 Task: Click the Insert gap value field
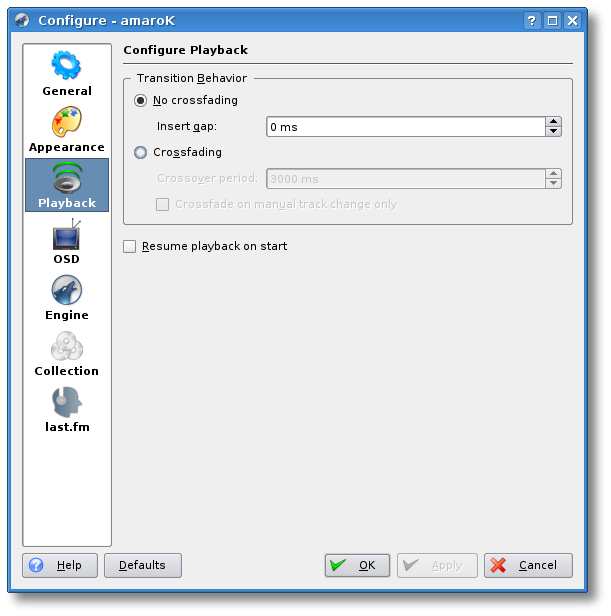tap(405, 127)
